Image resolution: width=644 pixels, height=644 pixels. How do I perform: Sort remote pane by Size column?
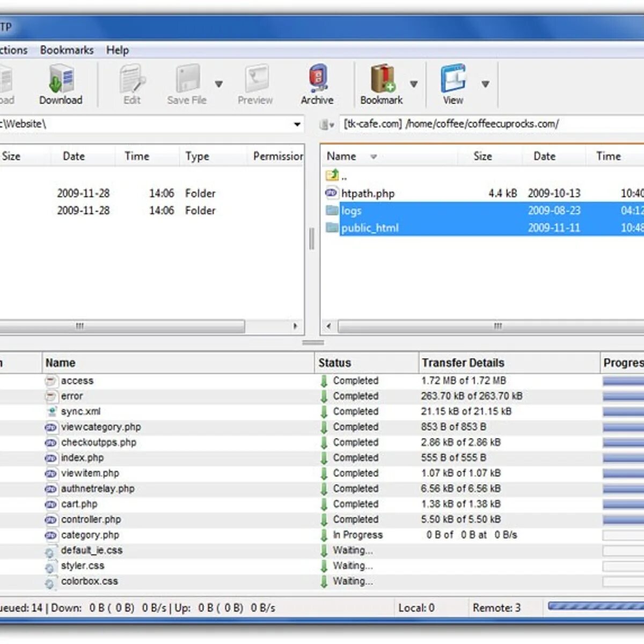482,156
